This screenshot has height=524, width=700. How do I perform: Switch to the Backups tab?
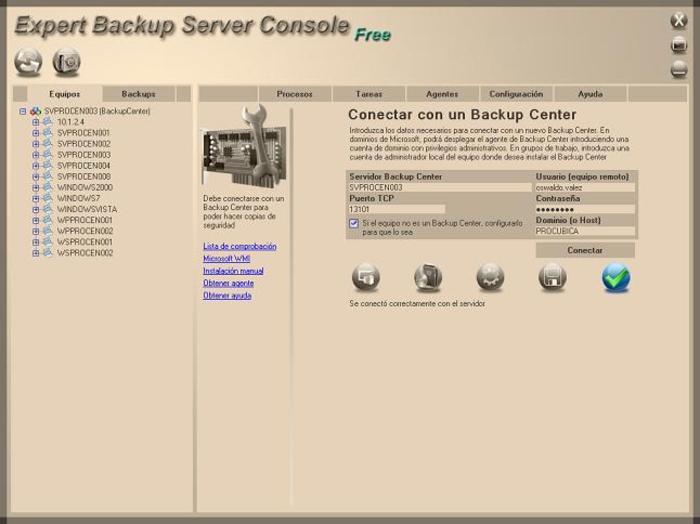click(x=138, y=94)
